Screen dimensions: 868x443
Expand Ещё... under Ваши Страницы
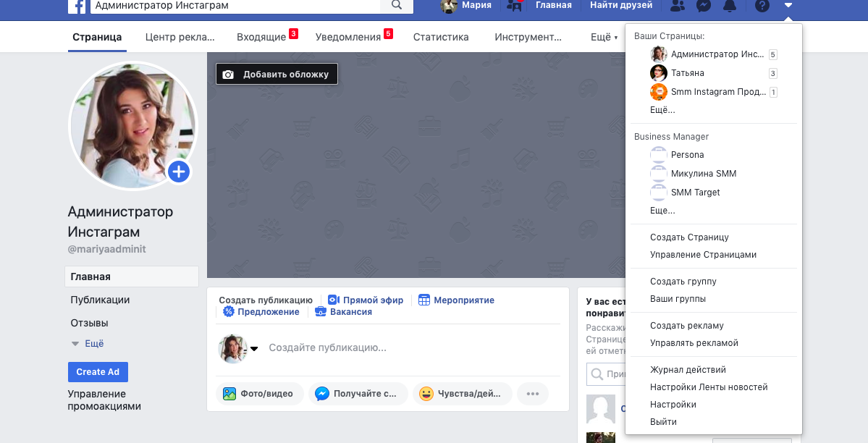click(662, 109)
